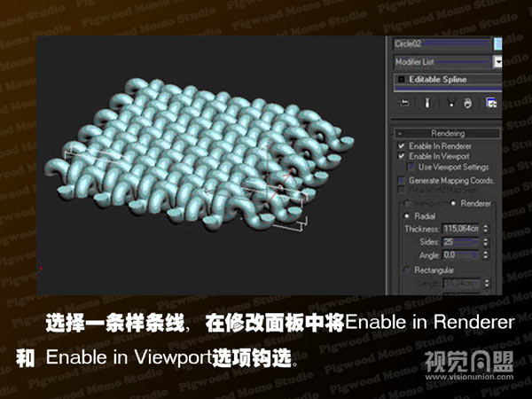
Task: Toggle Enable In Renderer checkbox
Action: point(402,145)
